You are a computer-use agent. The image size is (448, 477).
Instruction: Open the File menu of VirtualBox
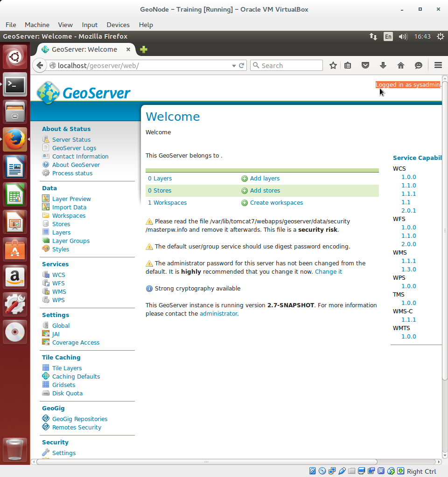click(11, 25)
